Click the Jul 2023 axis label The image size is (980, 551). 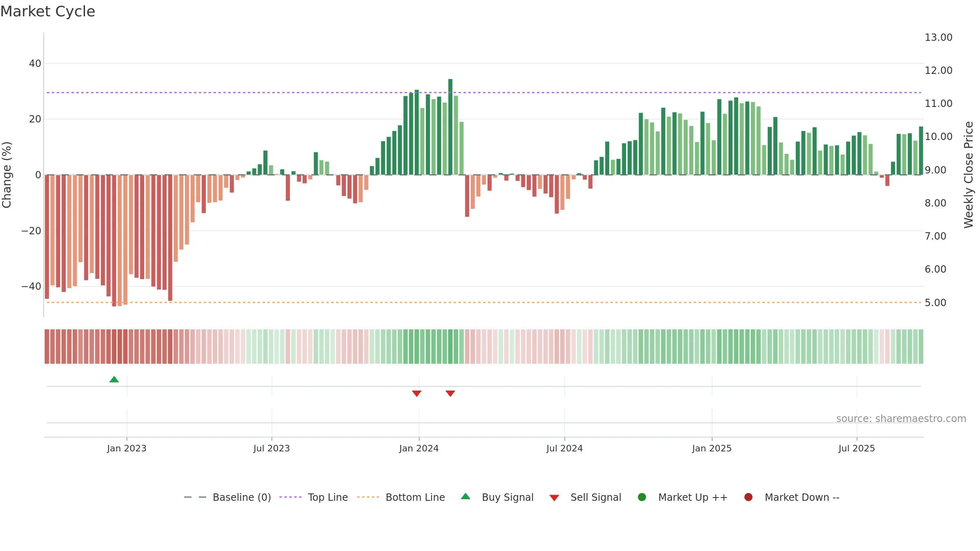coord(272,448)
